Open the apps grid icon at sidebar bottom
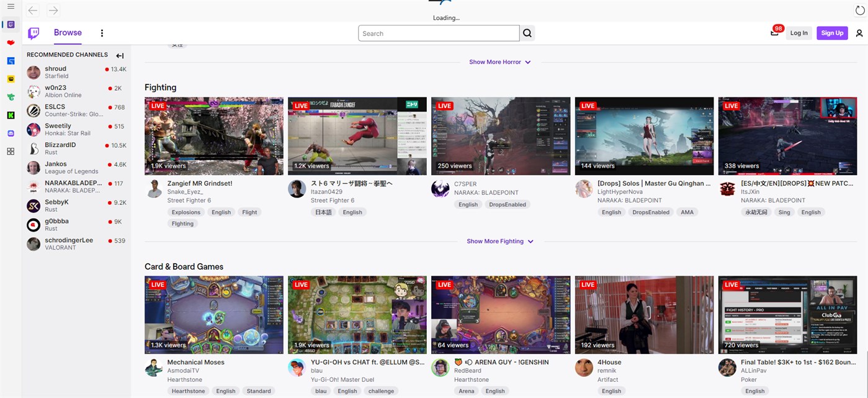This screenshot has width=868, height=398. [10, 151]
